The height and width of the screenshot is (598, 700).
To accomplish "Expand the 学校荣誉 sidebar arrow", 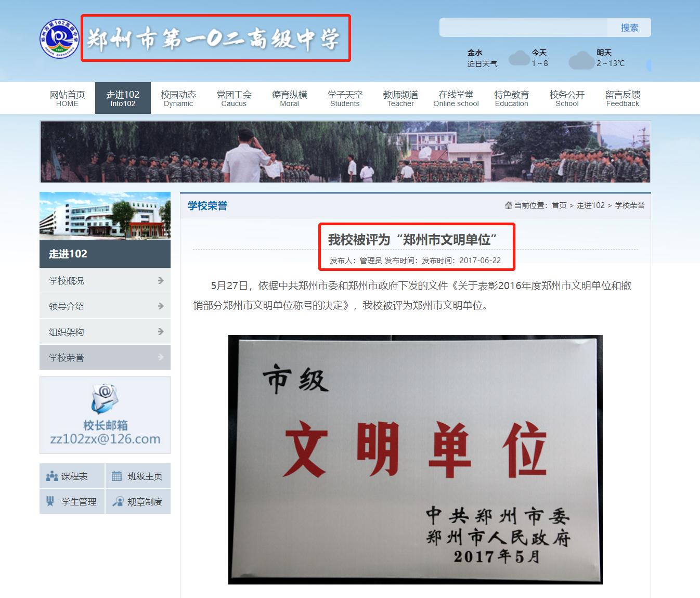I will [160, 357].
